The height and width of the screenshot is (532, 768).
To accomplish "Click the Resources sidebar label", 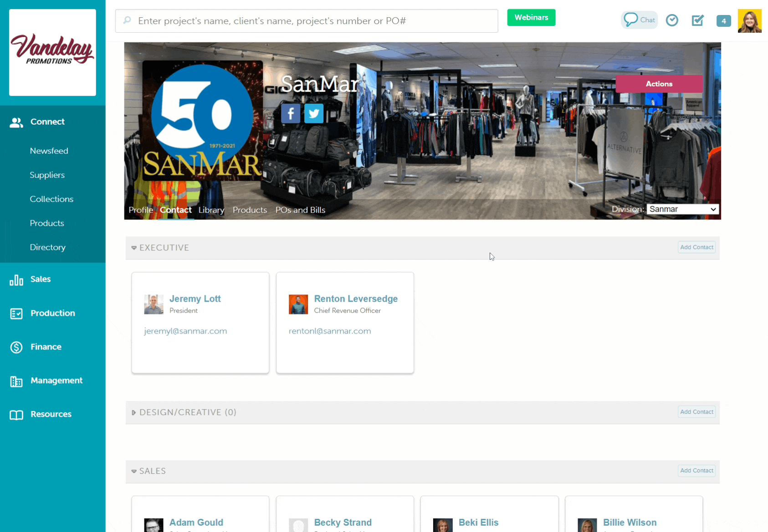I will tap(51, 415).
